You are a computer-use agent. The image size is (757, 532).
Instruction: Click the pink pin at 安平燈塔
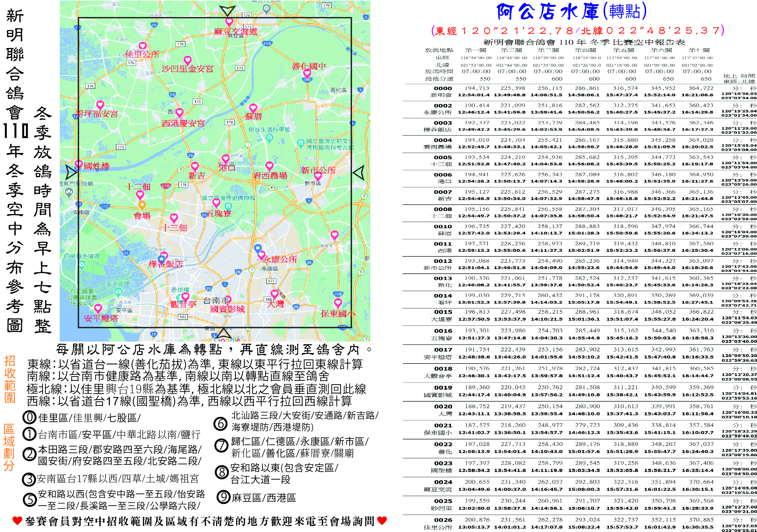point(98,308)
